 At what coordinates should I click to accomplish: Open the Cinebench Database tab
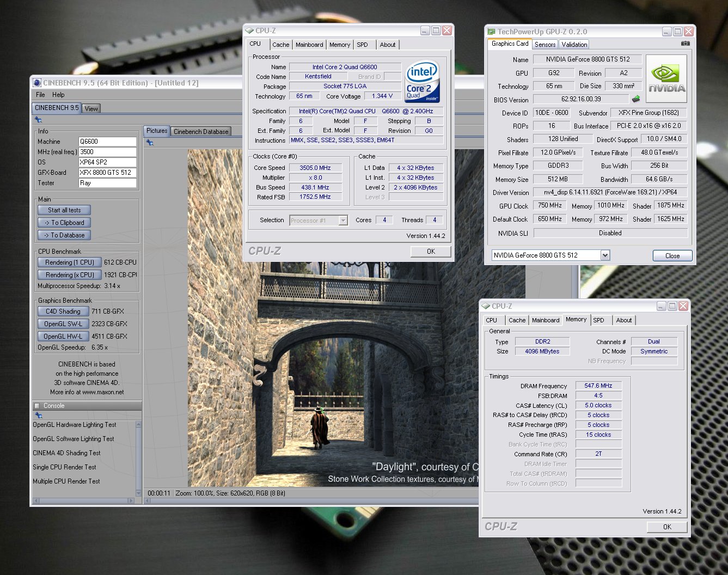point(201,131)
